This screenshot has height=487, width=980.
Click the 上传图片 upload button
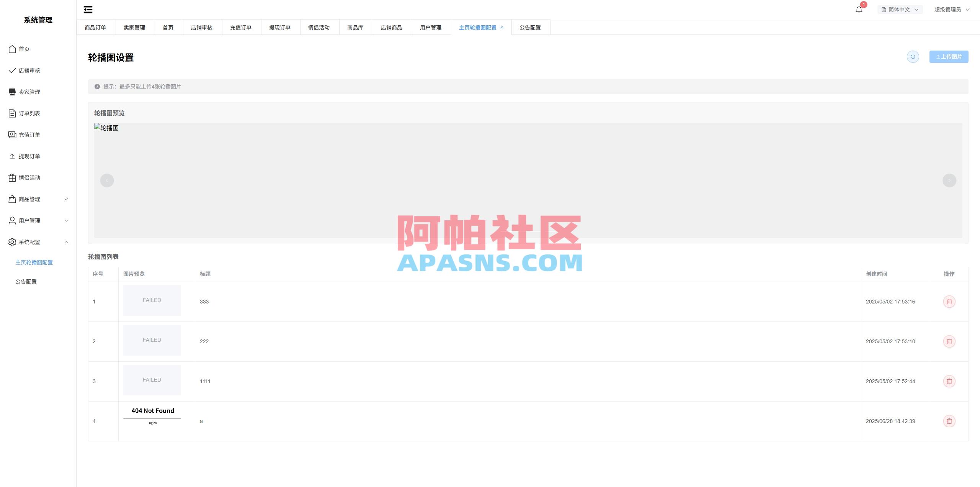coord(949,56)
